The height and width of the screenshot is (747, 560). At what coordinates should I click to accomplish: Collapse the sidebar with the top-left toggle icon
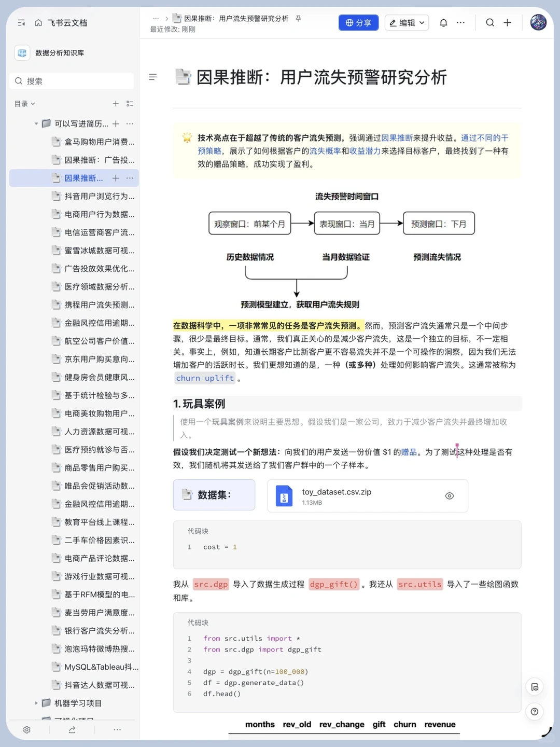coord(21,23)
